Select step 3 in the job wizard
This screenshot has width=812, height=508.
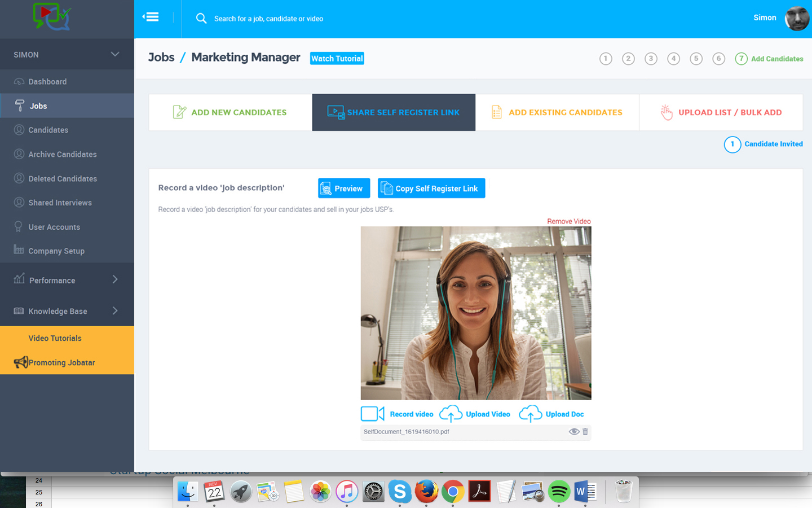pyautogui.click(x=651, y=58)
